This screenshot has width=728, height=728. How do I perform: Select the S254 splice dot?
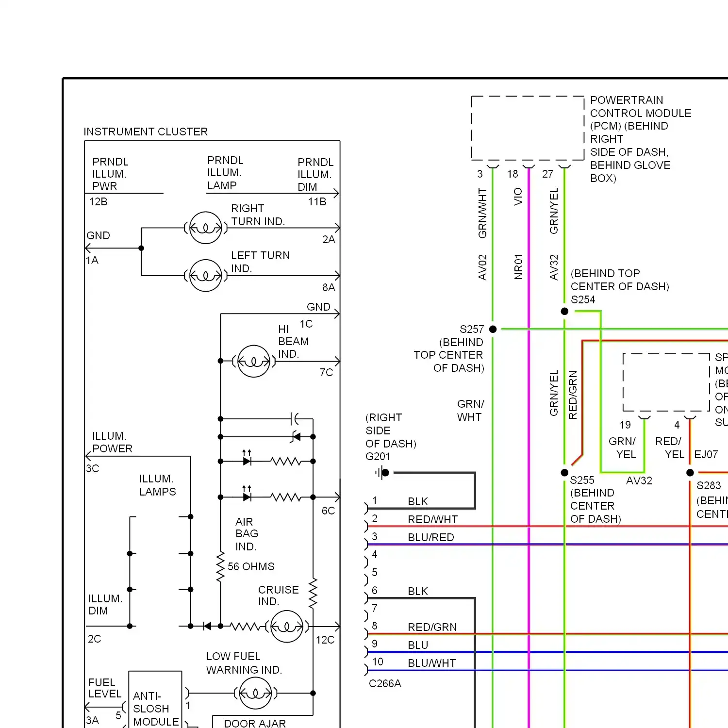point(564,311)
